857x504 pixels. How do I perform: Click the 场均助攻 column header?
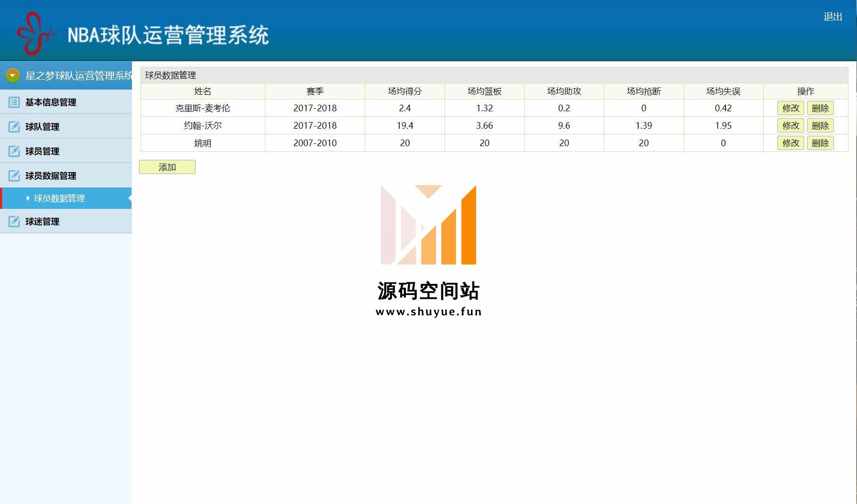click(564, 91)
